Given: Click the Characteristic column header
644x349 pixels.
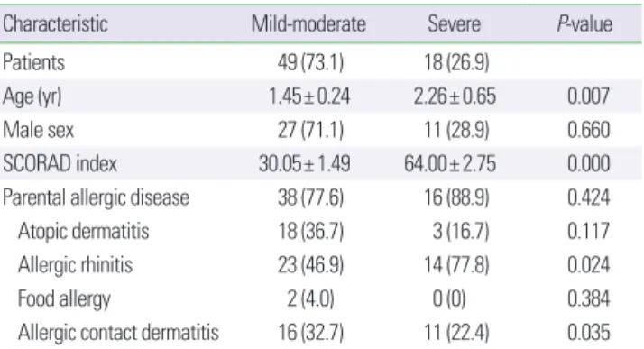Looking at the screenshot, I should [55, 23].
